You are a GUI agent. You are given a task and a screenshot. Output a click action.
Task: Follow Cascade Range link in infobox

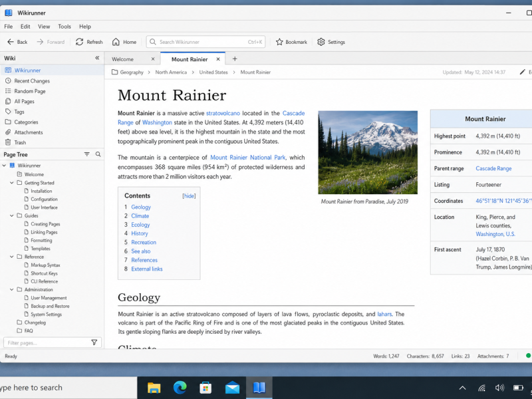tap(493, 169)
